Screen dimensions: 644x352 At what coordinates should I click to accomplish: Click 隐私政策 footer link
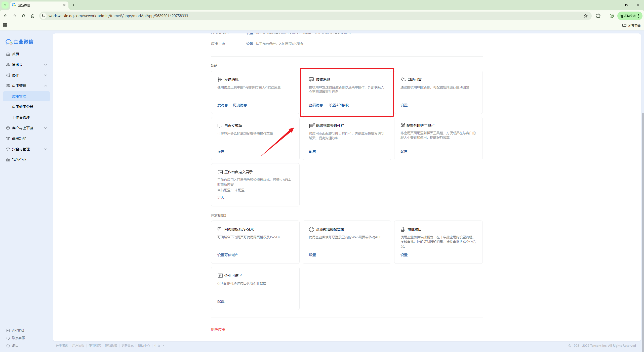click(x=111, y=346)
